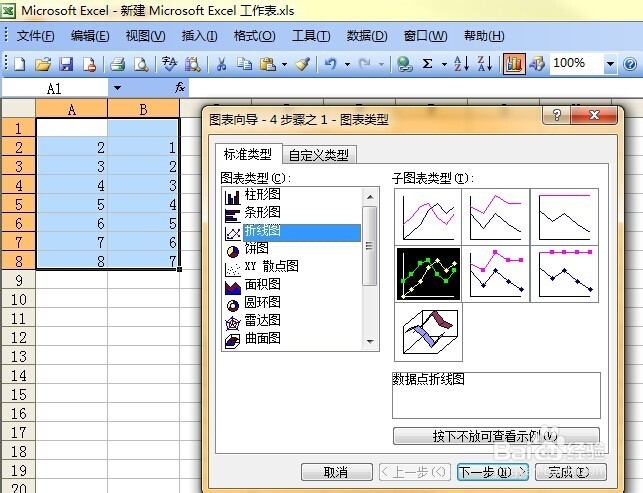Image resolution: width=643 pixels, height=493 pixels.
Task: Print the sheet using the printer icon
Action: (118, 64)
